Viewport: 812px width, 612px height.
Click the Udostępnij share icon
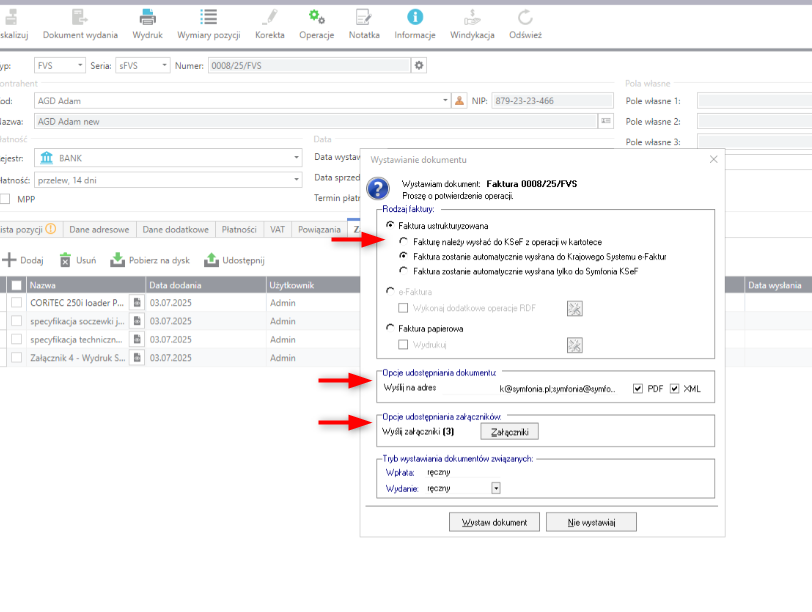pos(211,260)
